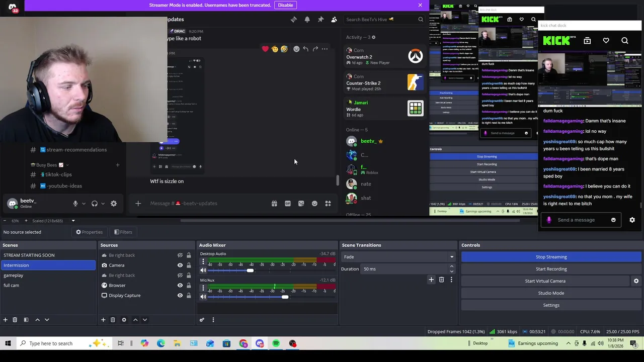
Task: Show first hidden Be right back source
Action: point(180,255)
